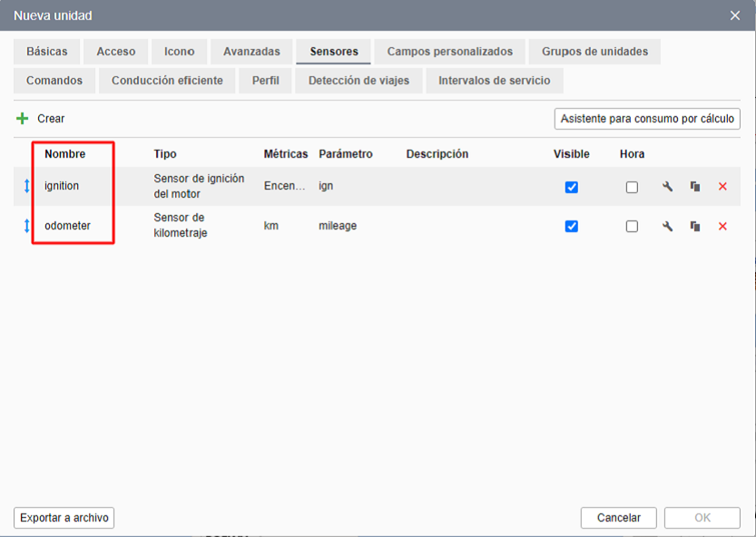Select the Perfil tab

(x=265, y=81)
